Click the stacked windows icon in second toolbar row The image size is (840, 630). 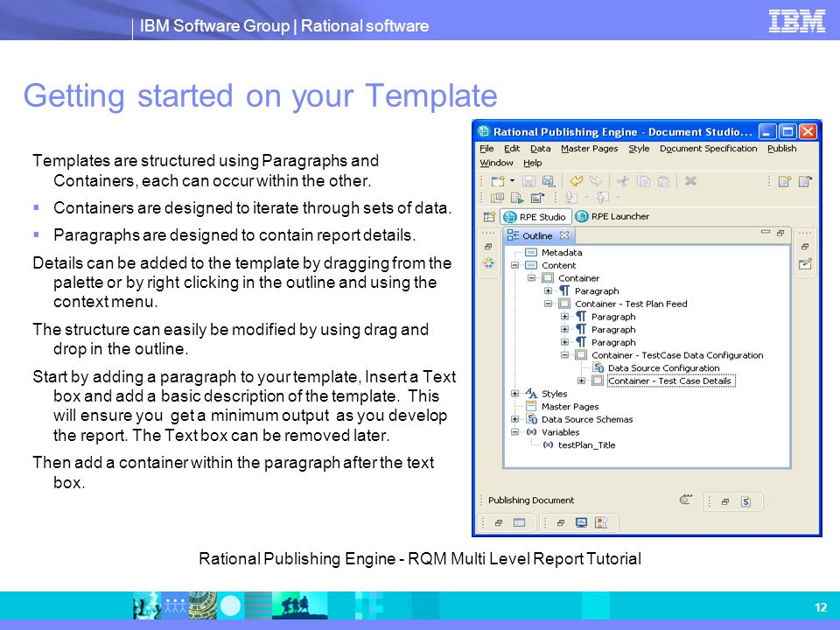498,198
